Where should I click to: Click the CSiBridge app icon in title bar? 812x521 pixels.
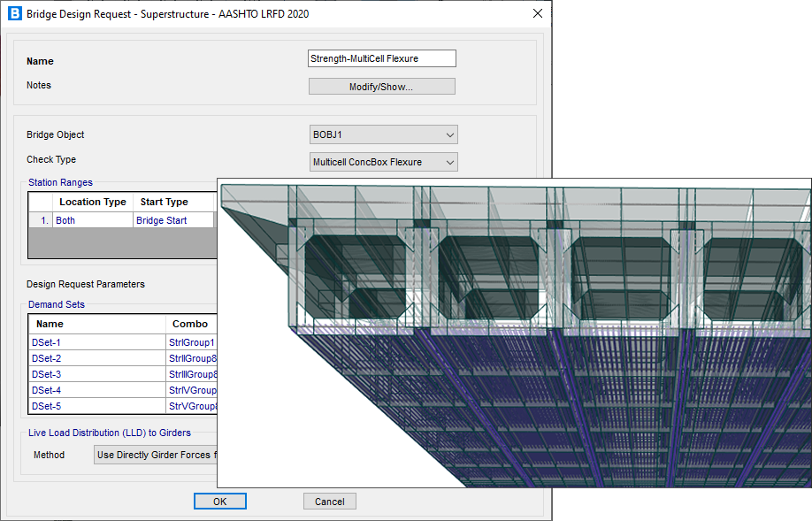(x=15, y=13)
